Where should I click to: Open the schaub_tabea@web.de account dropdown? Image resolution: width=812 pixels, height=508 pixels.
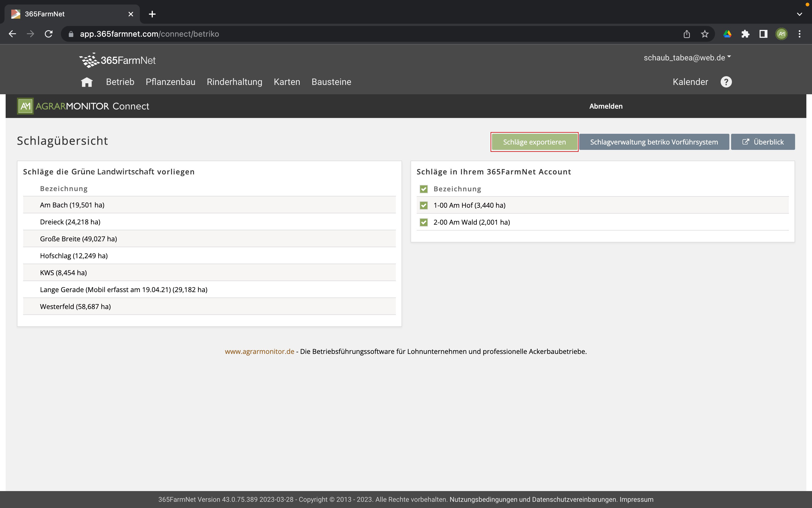point(687,58)
